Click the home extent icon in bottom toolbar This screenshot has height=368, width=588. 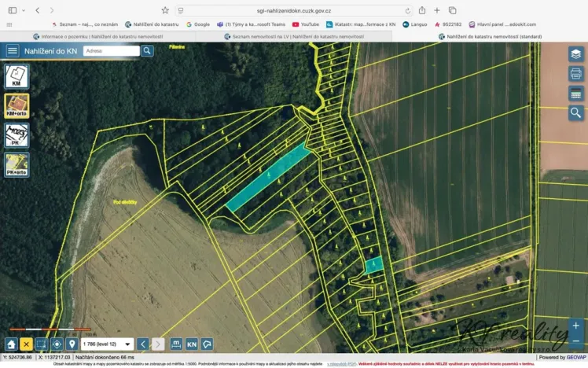(11, 344)
